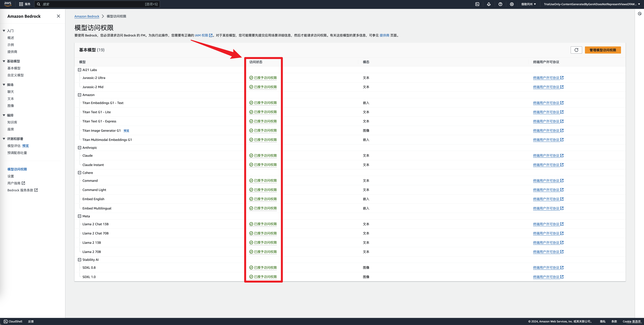
Task: Click the Amazon Bedrock breadcrumb link
Action: coord(87,16)
